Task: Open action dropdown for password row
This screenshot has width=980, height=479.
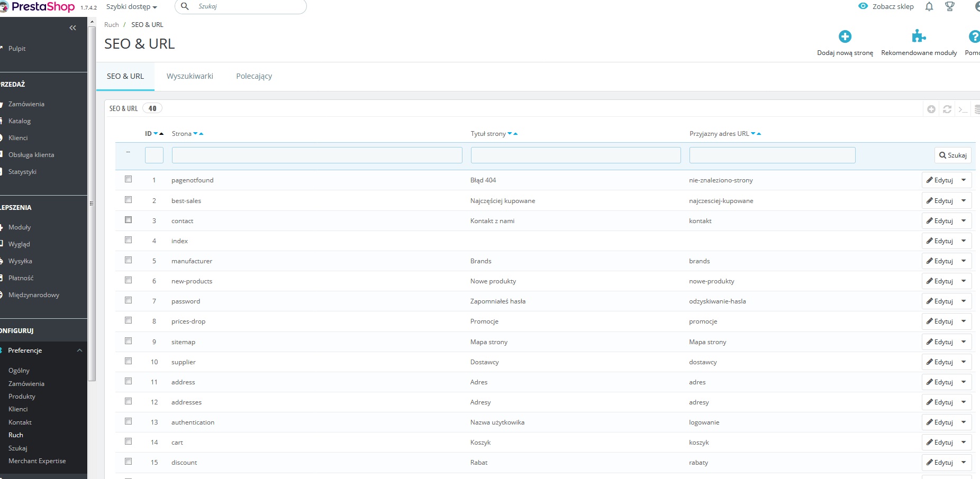Action: (x=964, y=301)
